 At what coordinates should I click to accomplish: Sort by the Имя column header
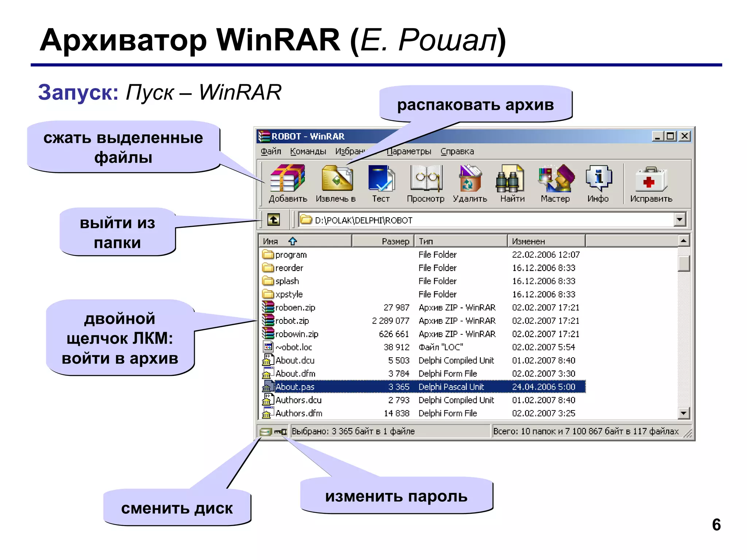[x=305, y=241]
